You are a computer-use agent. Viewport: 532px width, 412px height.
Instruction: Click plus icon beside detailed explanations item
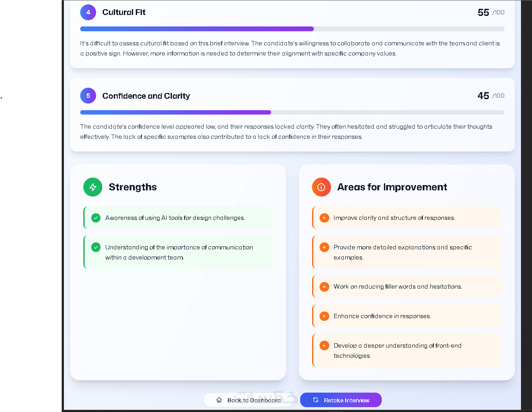pos(324,247)
